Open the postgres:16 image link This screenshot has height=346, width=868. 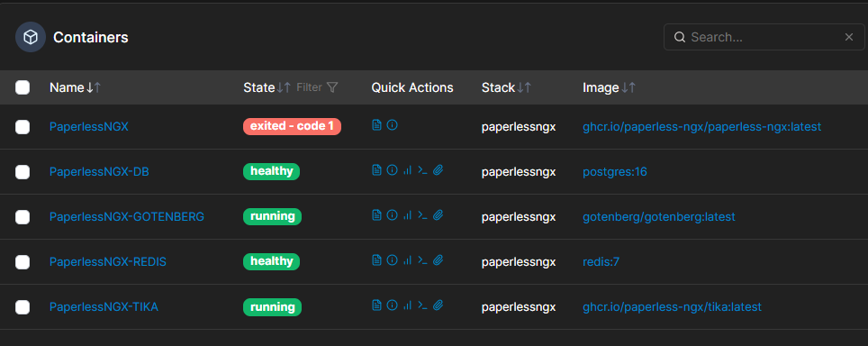[x=614, y=171]
